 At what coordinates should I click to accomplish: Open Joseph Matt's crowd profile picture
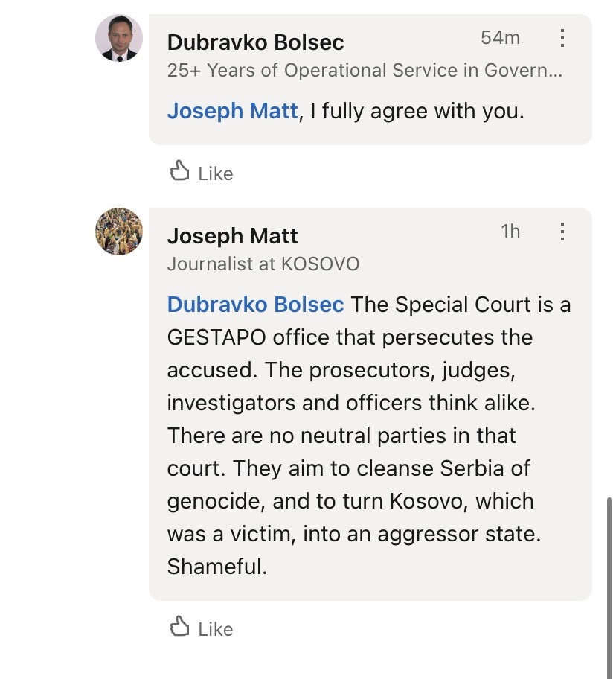(119, 232)
